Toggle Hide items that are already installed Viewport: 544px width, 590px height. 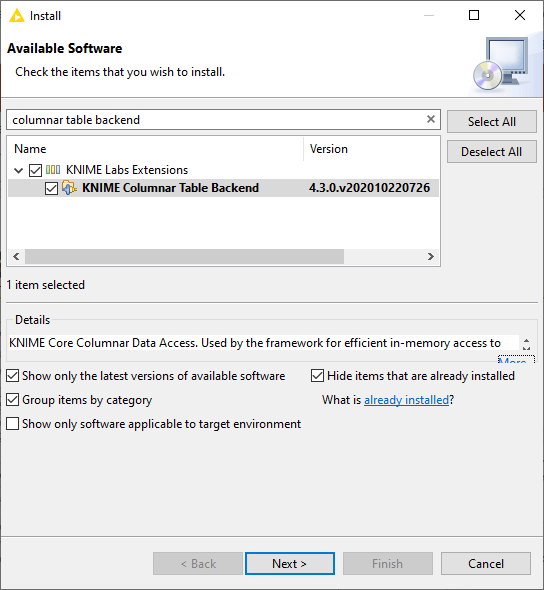[317, 376]
